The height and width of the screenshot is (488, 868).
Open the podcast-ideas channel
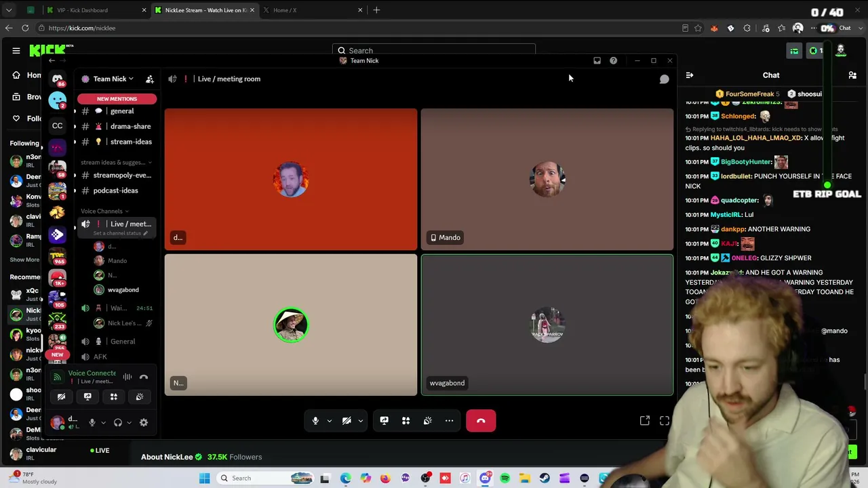point(117,190)
